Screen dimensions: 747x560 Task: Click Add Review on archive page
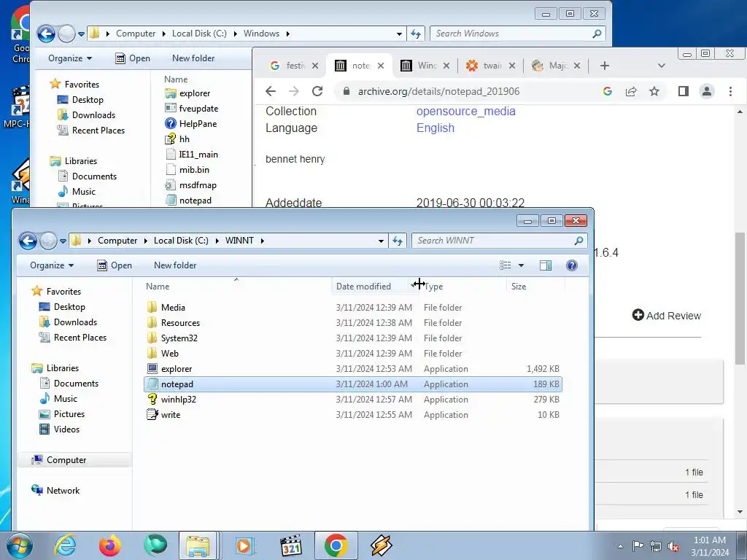point(667,315)
